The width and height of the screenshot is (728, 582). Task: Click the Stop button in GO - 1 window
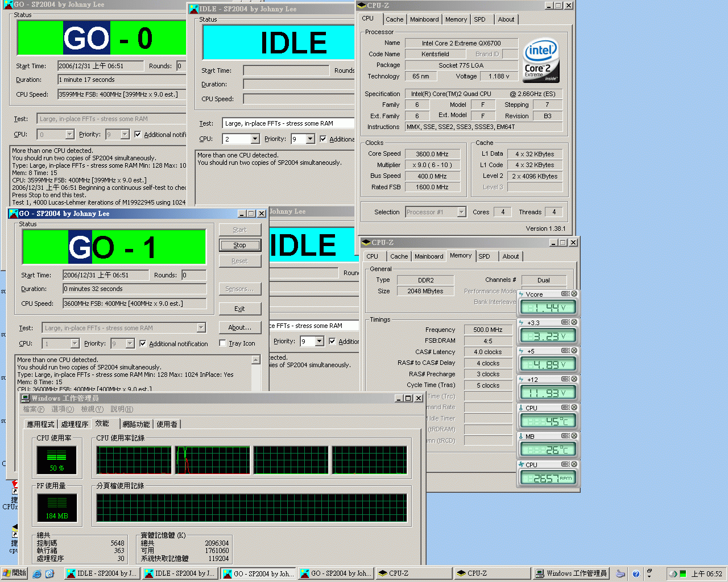pos(239,246)
